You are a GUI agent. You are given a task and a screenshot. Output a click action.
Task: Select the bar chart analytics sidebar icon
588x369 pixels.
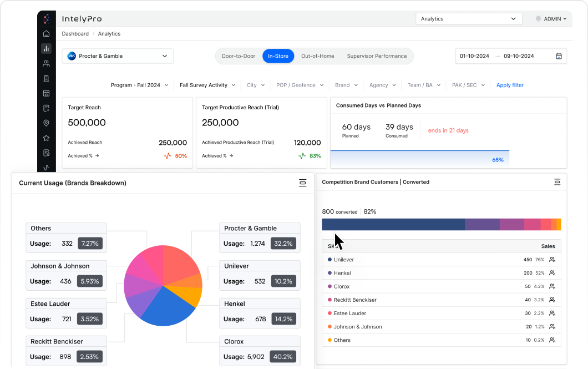coord(46,48)
